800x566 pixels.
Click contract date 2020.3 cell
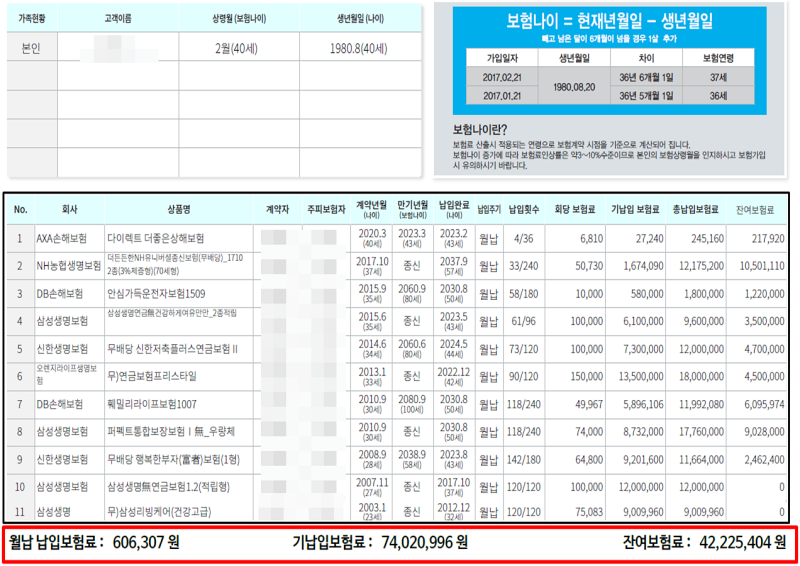(x=372, y=238)
